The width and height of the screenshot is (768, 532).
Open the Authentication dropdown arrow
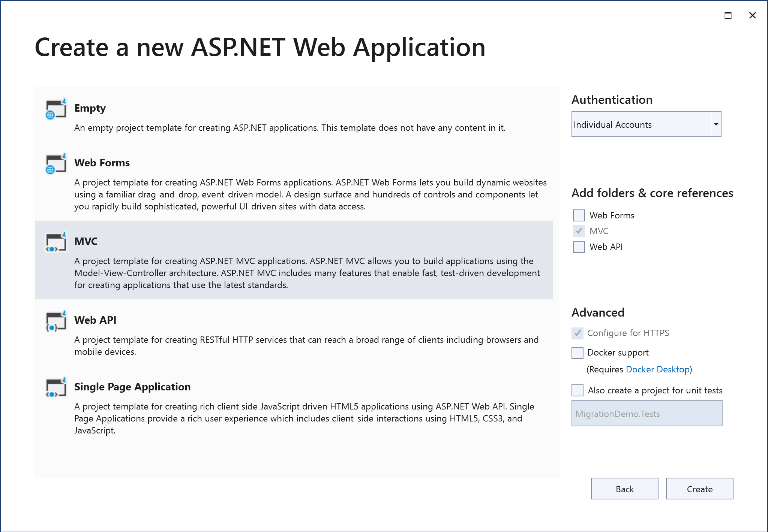pyautogui.click(x=716, y=124)
